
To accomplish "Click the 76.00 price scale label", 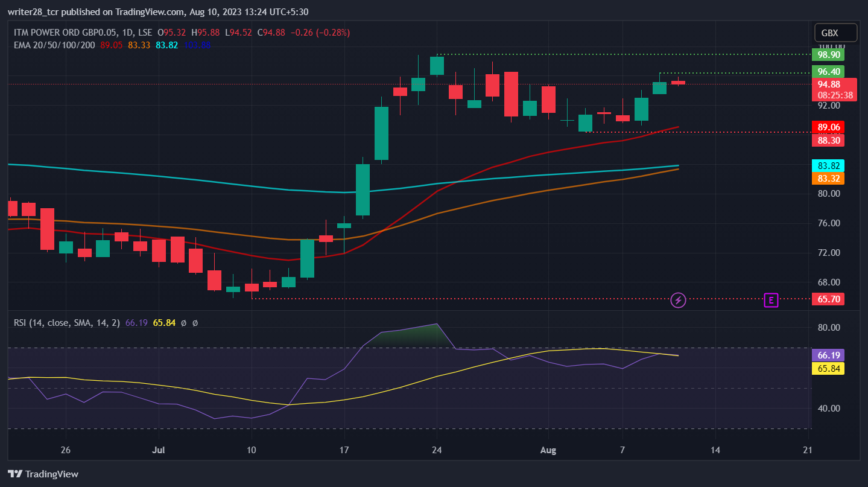I will pyautogui.click(x=828, y=223).
